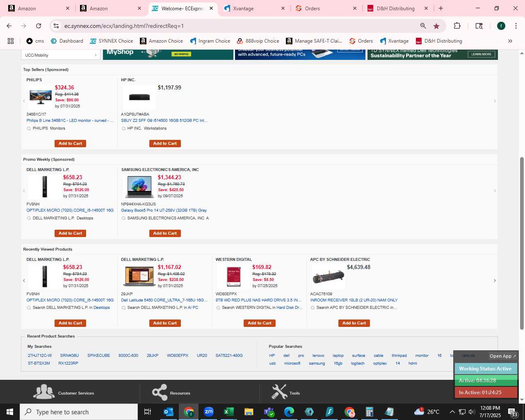This screenshot has height=420, width=525.
Task: Previous arrow in Promo Weekly carousel
Action: click(24, 191)
